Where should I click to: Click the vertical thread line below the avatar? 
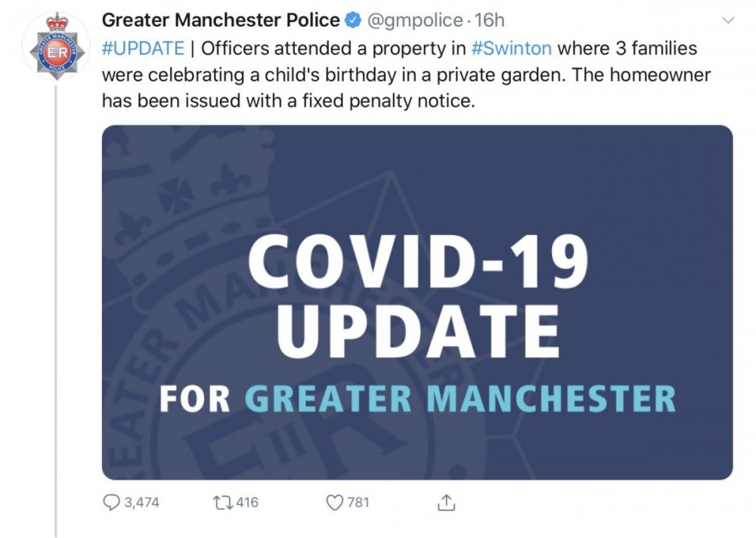[x=57, y=302]
